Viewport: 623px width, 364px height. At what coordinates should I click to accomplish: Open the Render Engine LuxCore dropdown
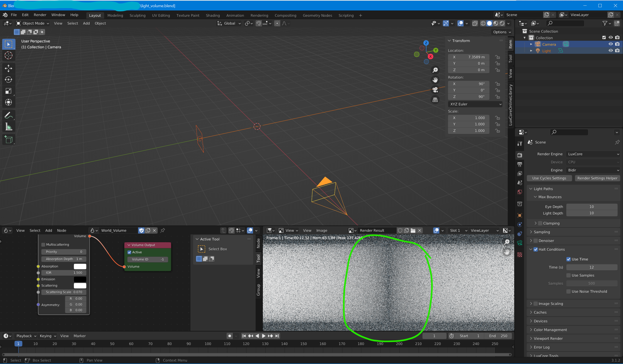pyautogui.click(x=593, y=154)
